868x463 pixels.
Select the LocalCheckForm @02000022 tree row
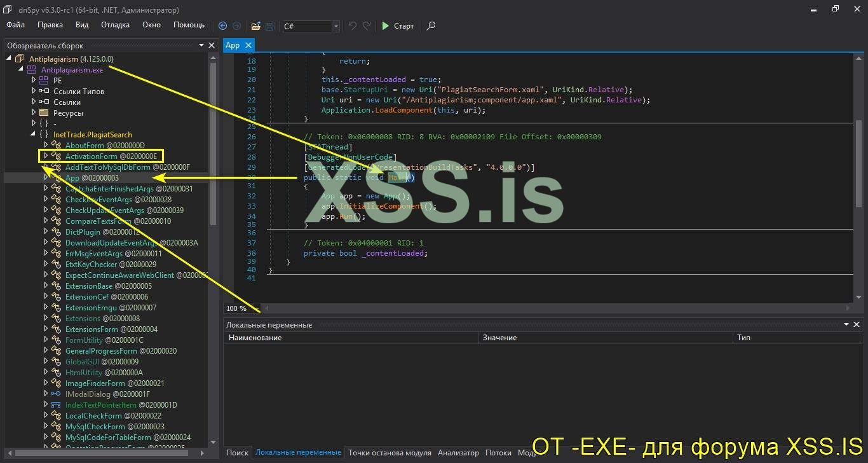[x=107, y=416]
